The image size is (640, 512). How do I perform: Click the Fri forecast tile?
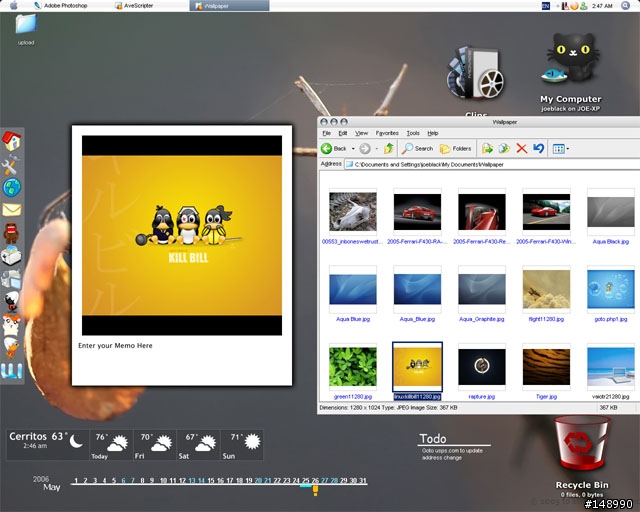coord(155,445)
